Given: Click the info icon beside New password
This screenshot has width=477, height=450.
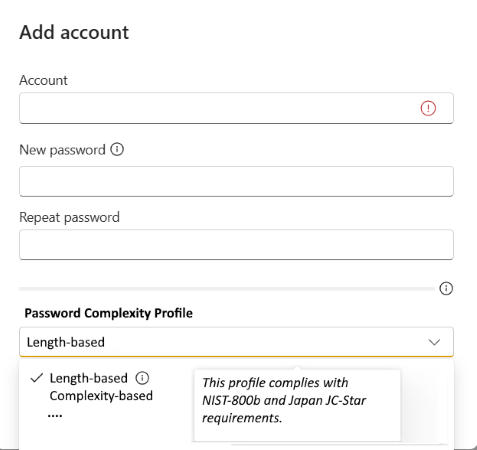Looking at the screenshot, I should pyautogui.click(x=117, y=149).
